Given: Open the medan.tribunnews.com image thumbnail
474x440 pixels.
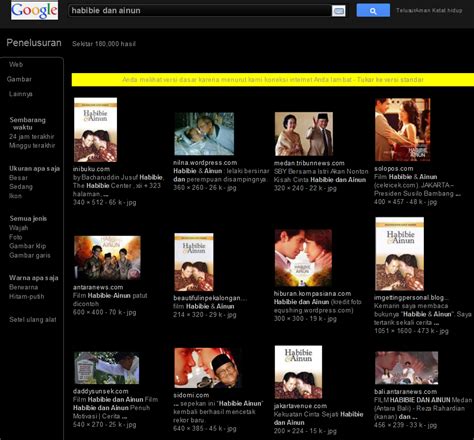Looking at the screenshot, I should coord(304,134).
